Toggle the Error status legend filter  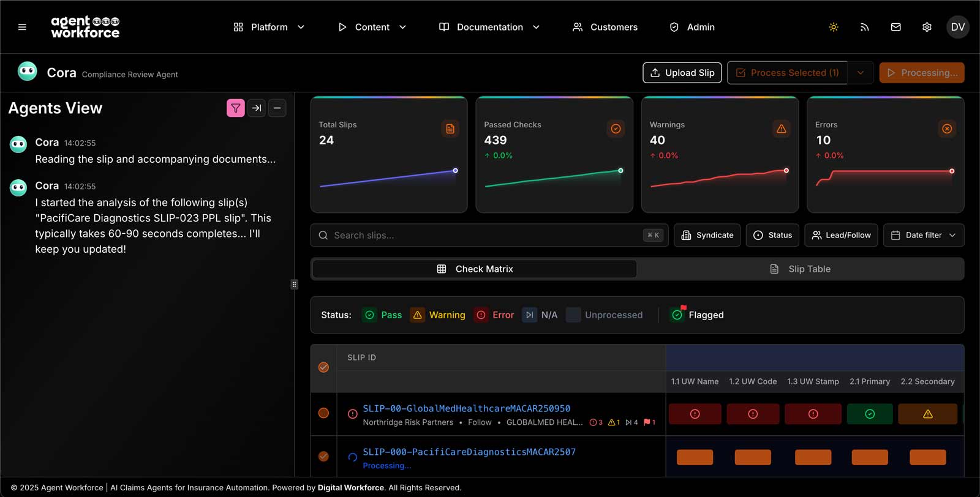(x=494, y=315)
